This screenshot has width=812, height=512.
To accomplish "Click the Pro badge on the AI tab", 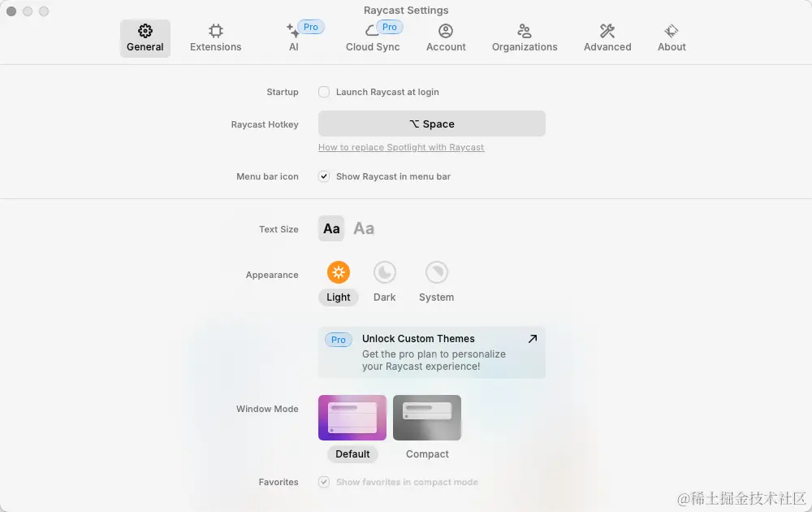I will tap(311, 27).
